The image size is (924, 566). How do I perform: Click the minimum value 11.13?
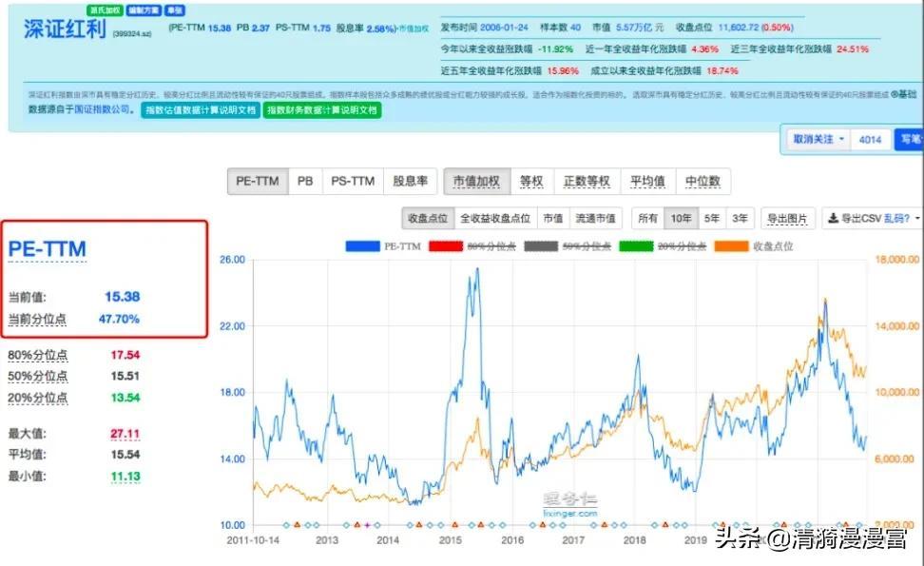(x=125, y=476)
